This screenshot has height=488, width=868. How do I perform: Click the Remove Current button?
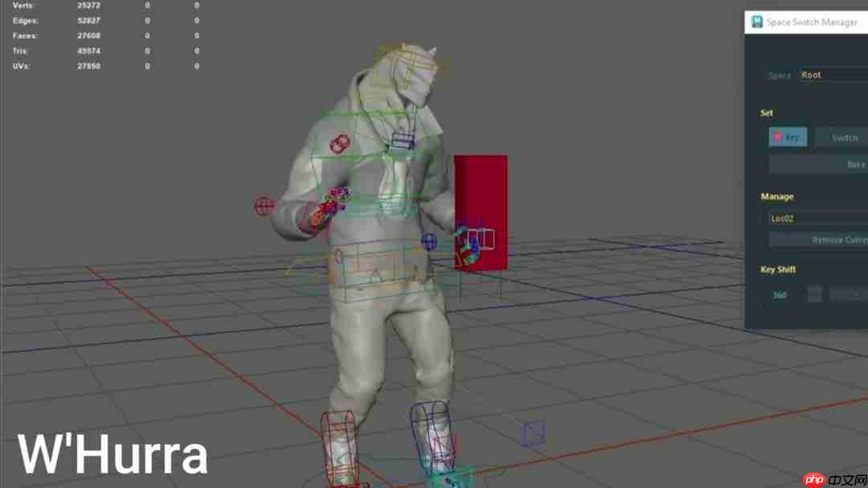819,240
